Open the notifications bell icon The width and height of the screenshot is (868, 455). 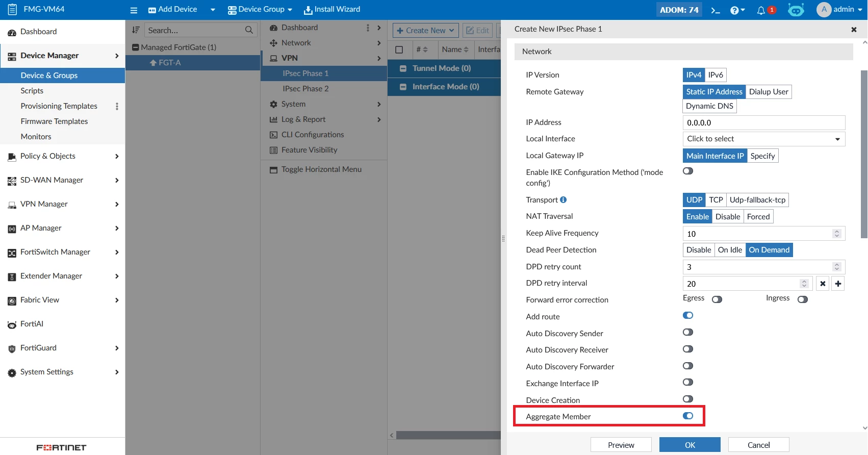(761, 10)
